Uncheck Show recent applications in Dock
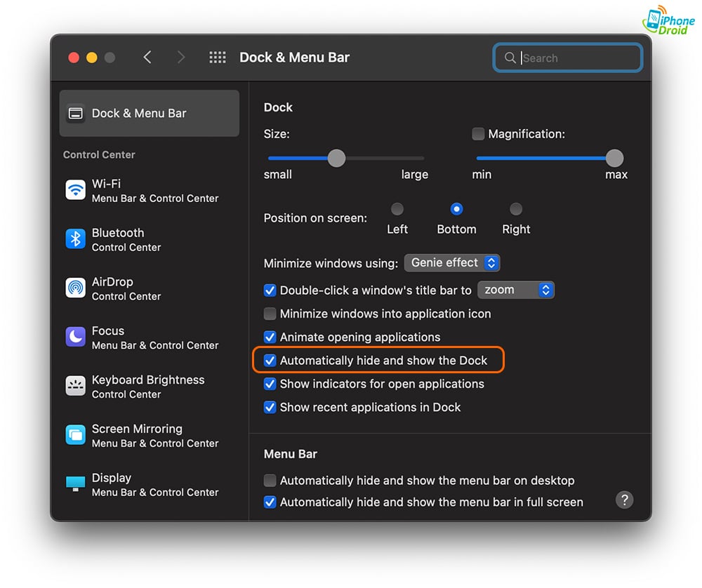This screenshot has height=588, width=702. click(x=270, y=407)
